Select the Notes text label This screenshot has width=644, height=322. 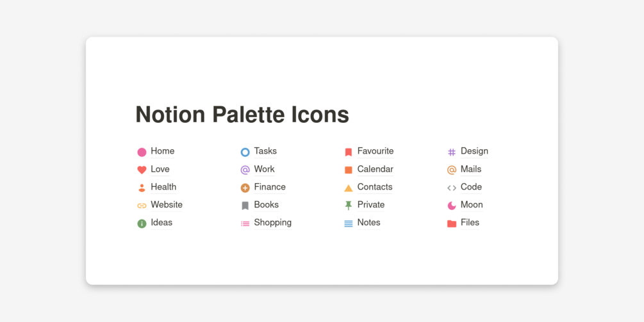coord(368,223)
